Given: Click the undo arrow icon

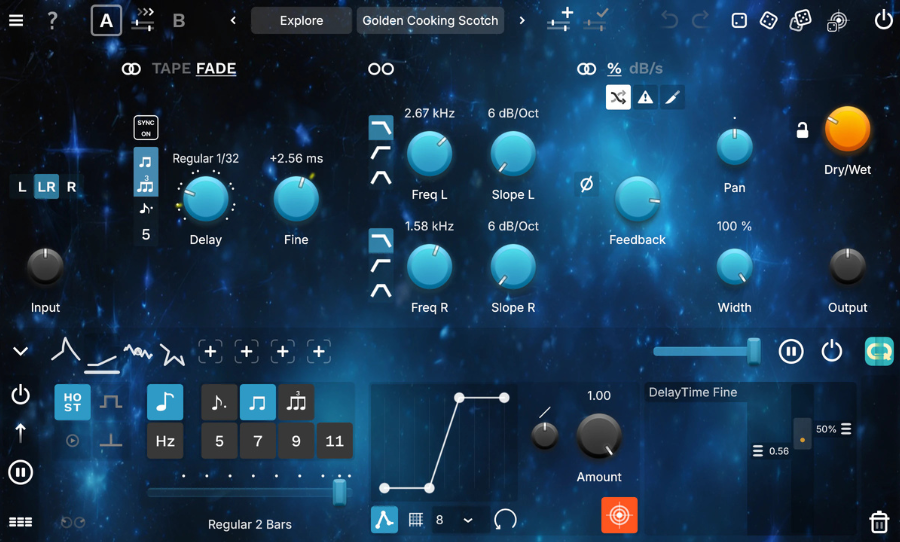Looking at the screenshot, I should point(669,20).
